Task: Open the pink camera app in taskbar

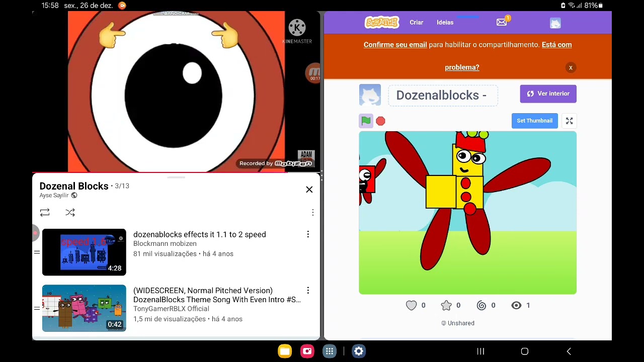Action: tap(307, 351)
